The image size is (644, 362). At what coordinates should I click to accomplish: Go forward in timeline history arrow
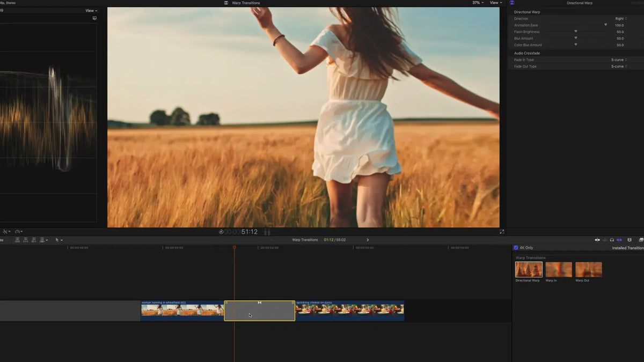tap(368, 240)
